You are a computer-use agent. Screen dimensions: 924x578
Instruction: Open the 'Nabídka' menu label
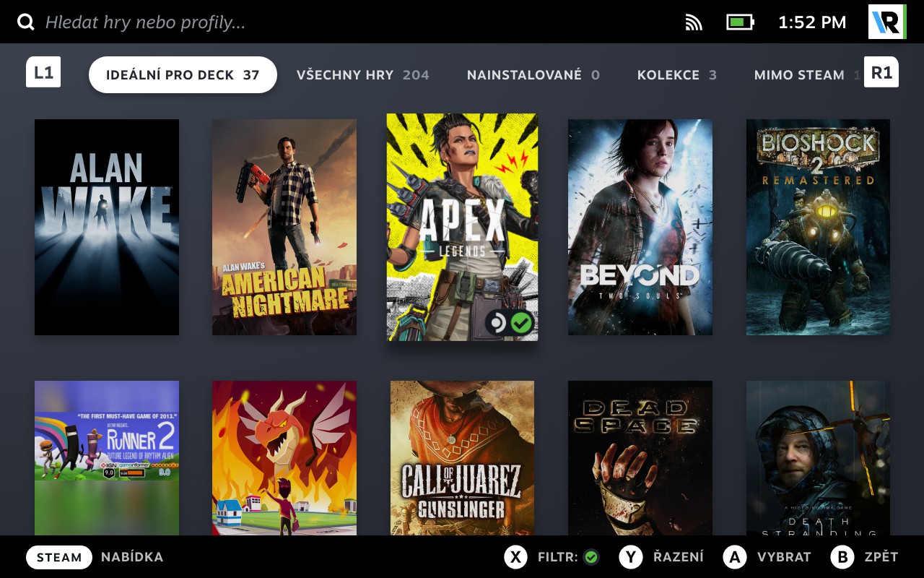[x=132, y=557]
